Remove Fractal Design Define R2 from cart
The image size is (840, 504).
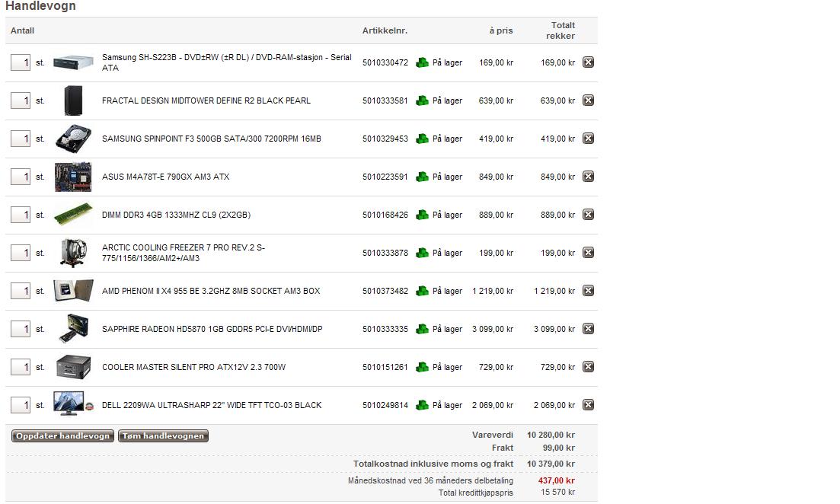click(588, 100)
